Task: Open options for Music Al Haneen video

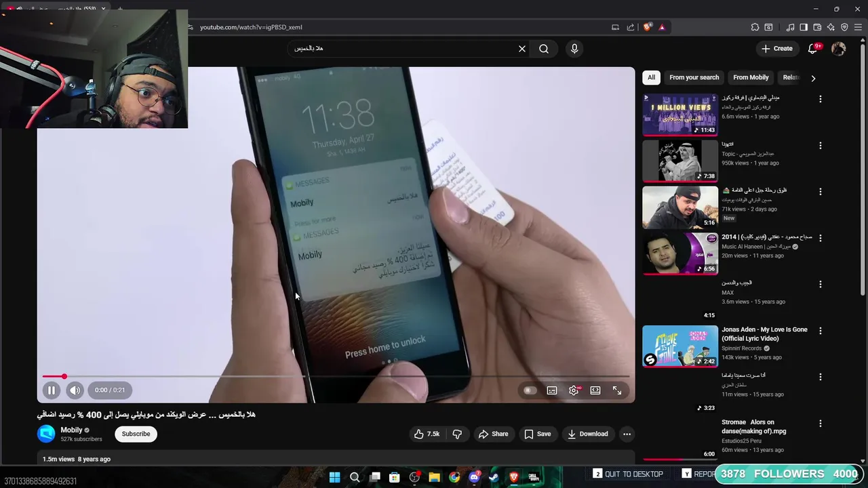Action: pyautogui.click(x=821, y=238)
